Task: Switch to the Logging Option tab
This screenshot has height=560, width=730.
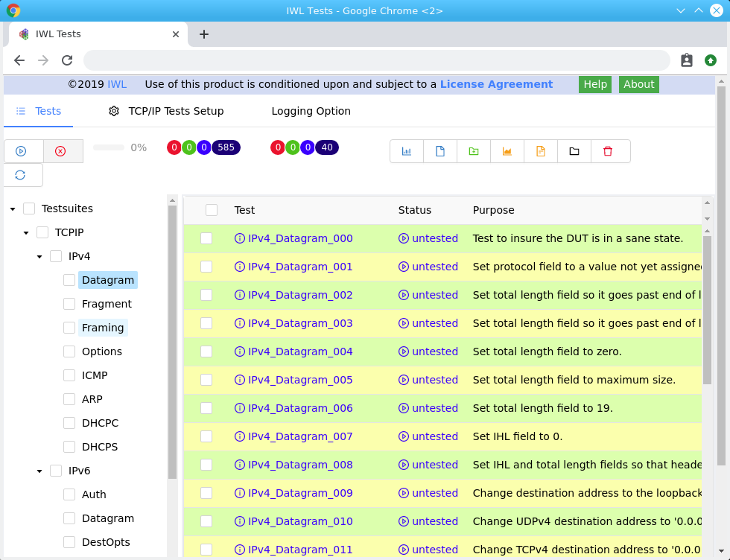Action: click(x=311, y=110)
